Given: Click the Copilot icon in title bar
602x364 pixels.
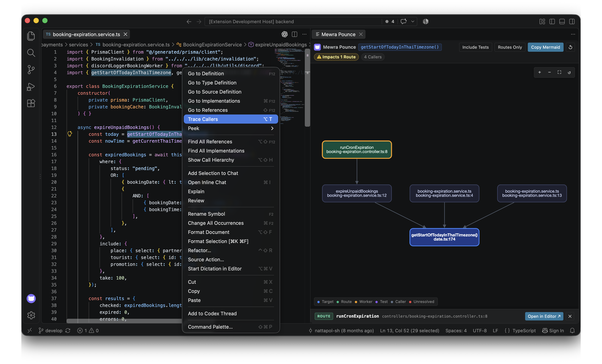Looking at the screenshot, I should [x=426, y=21].
